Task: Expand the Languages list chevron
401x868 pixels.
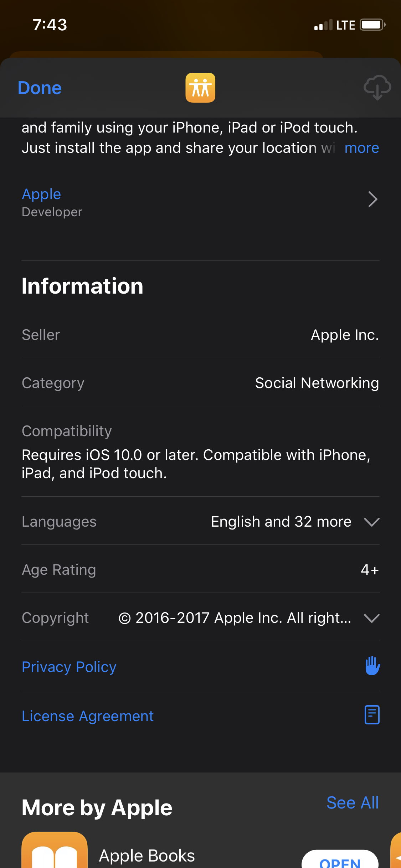Action: tap(371, 522)
